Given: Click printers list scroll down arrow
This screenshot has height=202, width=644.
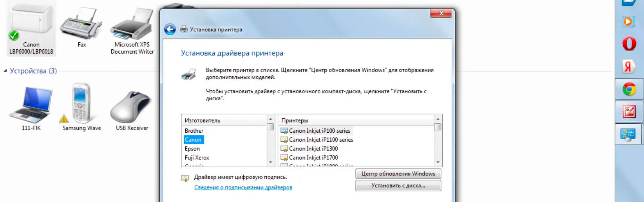Looking at the screenshot, I should tap(438, 162).
